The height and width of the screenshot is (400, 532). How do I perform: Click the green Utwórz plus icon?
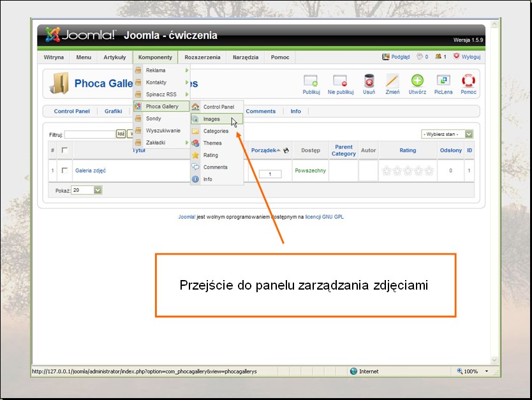point(417,81)
